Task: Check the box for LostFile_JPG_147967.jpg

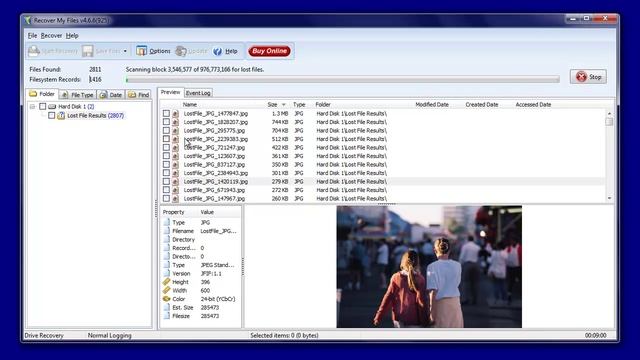Action: (166, 198)
